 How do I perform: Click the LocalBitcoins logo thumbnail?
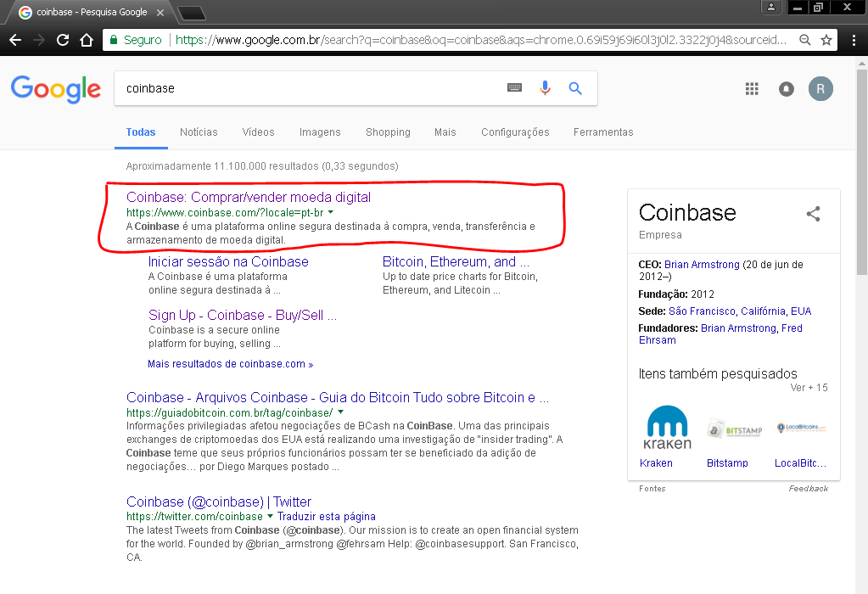tap(801, 428)
